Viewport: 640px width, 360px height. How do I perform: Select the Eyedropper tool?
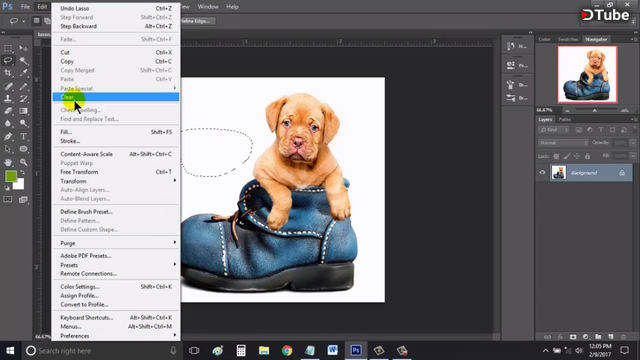point(24,73)
